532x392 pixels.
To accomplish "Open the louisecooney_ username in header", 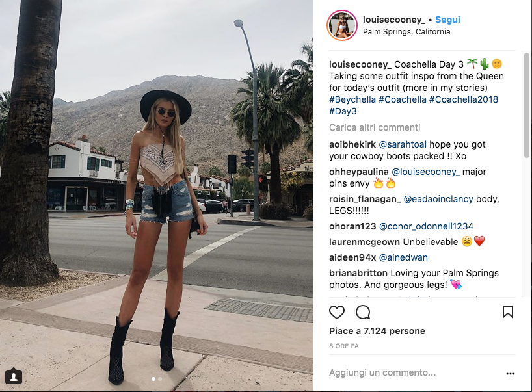I will tap(394, 20).
